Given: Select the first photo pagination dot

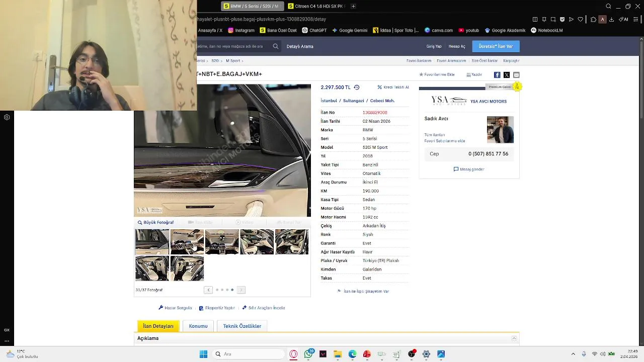Looking at the screenshot, I should (217, 290).
